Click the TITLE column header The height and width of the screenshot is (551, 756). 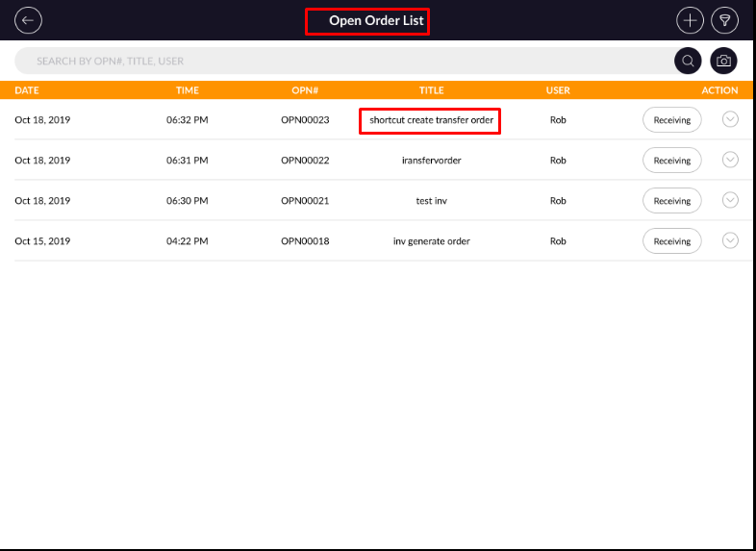tap(431, 90)
